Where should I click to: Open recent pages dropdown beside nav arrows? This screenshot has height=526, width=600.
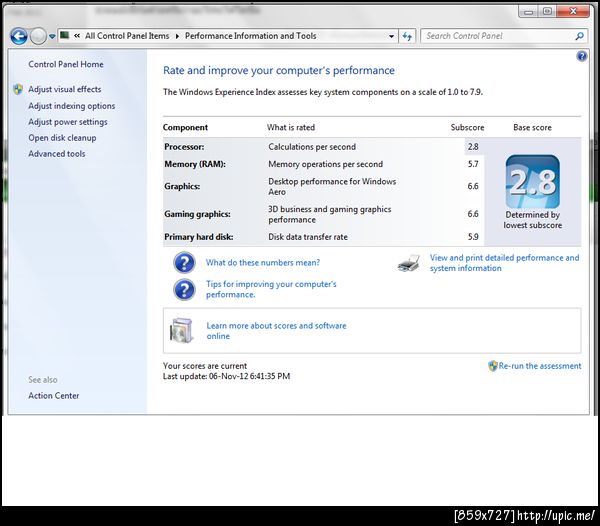click(x=52, y=37)
